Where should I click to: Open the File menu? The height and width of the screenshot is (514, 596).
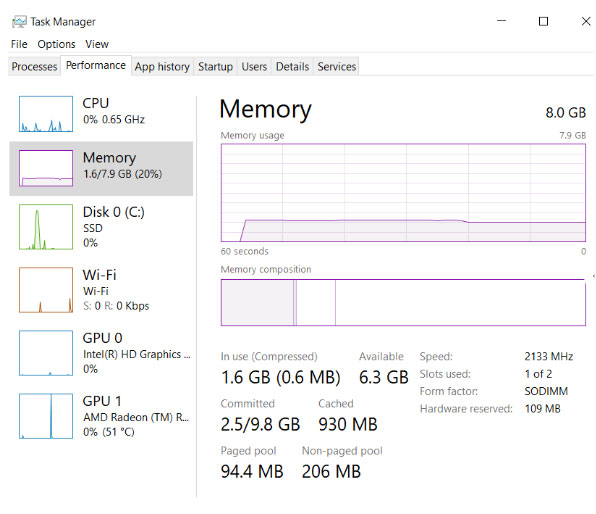pos(19,44)
